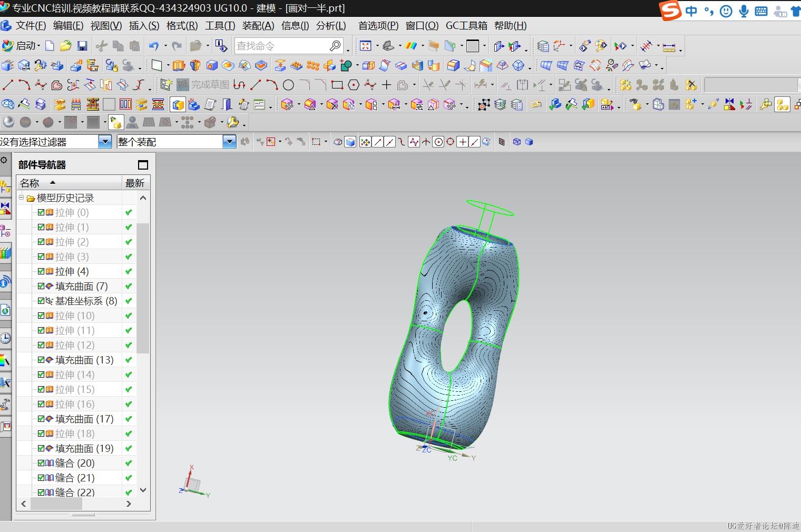Click the 名称 column sort arrow
The height and width of the screenshot is (532, 801).
[53, 183]
